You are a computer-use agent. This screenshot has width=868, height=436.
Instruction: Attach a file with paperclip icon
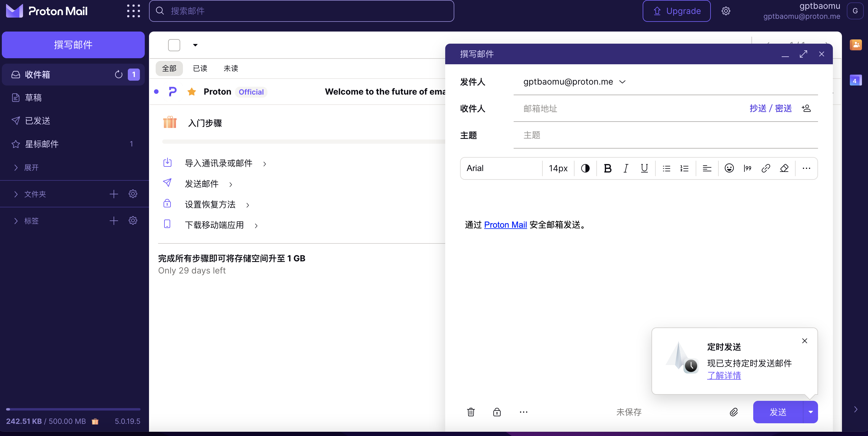point(734,412)
